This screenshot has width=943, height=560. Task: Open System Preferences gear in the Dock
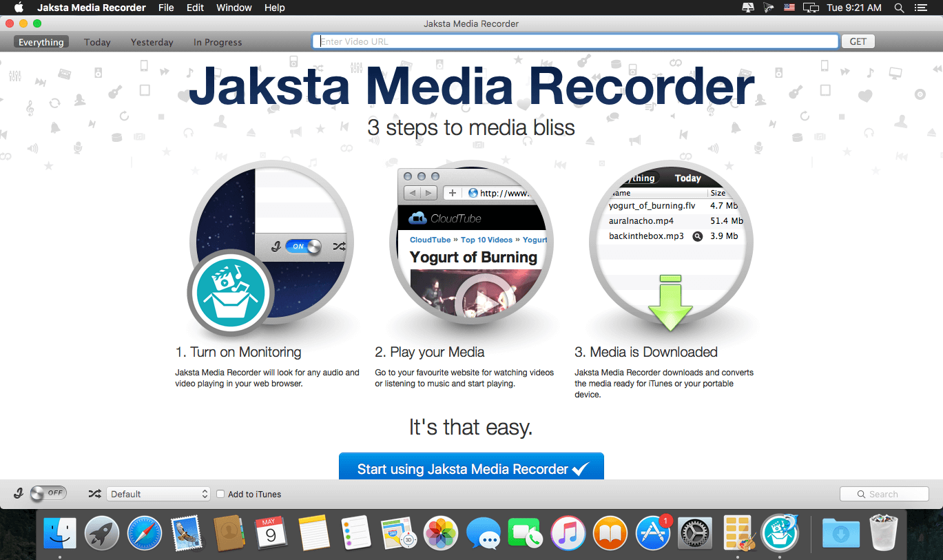(x=695, y=534)
